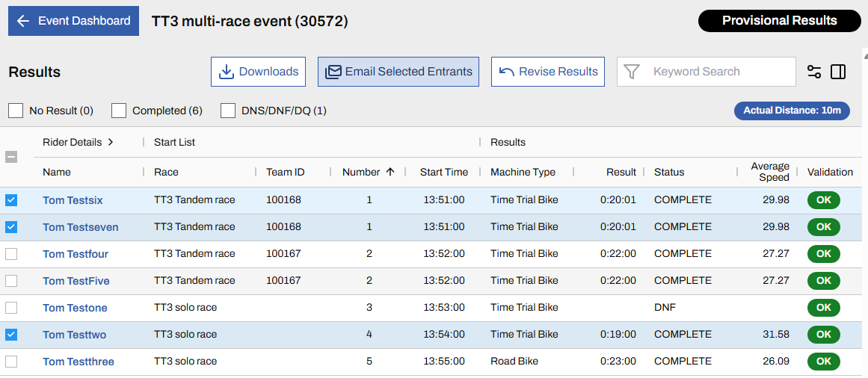The height and width of the screenshot is (378, 868).
Task: Open the filter settings sliders icon
Action: click(x=814, y=72)
